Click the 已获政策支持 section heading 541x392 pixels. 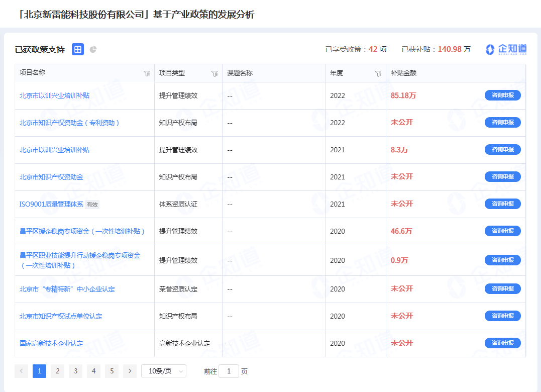40,50
